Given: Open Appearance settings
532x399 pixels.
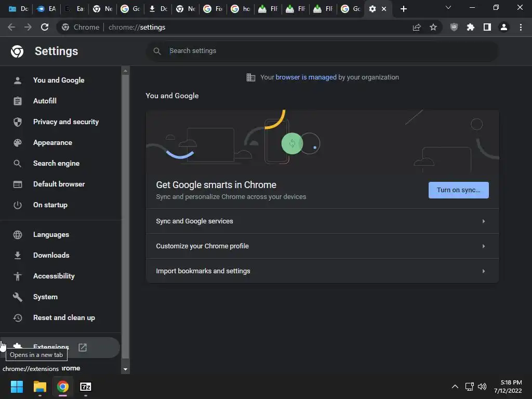Looking at the screenshot, I should pos(52,142).
